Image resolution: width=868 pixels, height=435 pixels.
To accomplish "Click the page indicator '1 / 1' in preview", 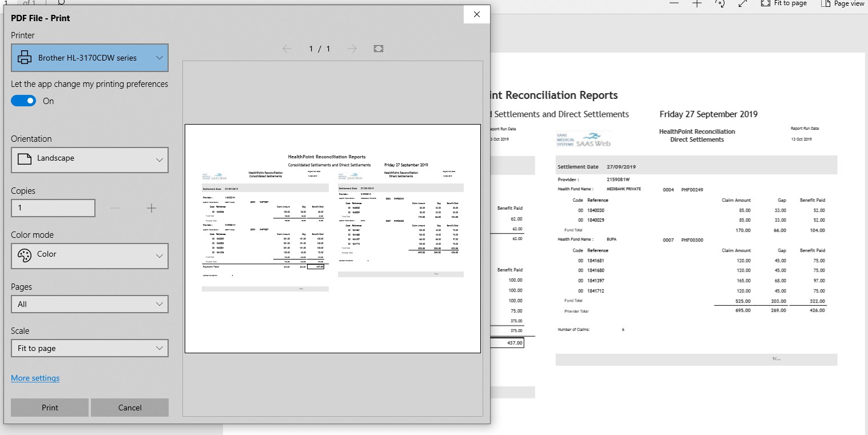I will point(320,49).
